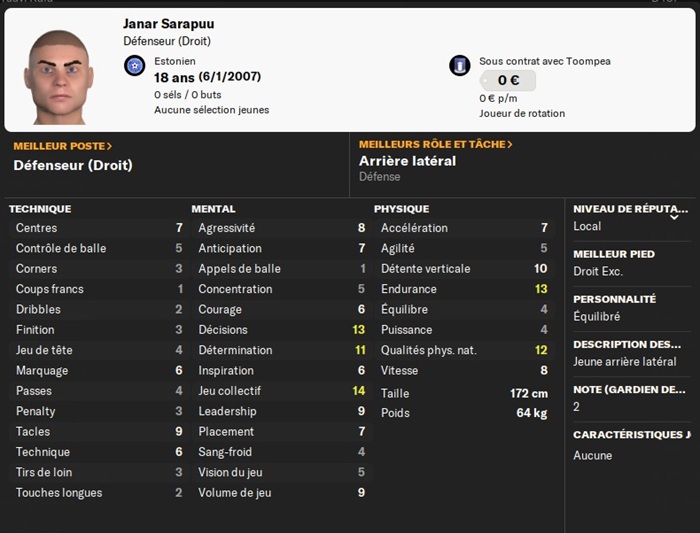Click the Estonian nationality flag badge
The height and width of the screenshot is (533, 700).
coord(135,65)
